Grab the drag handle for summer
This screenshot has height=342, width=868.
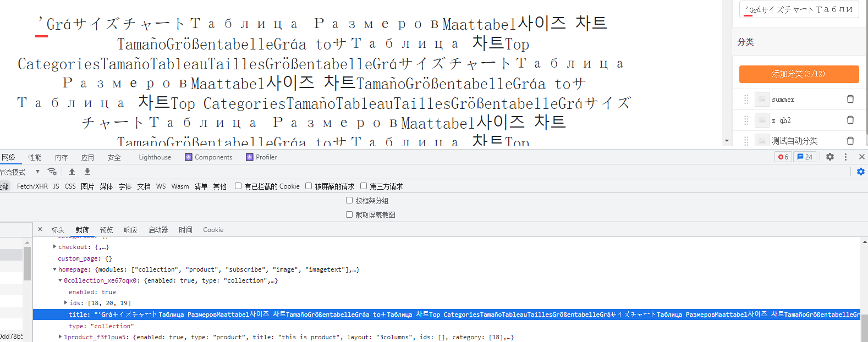pyautogui.click(x=746, y=100)
